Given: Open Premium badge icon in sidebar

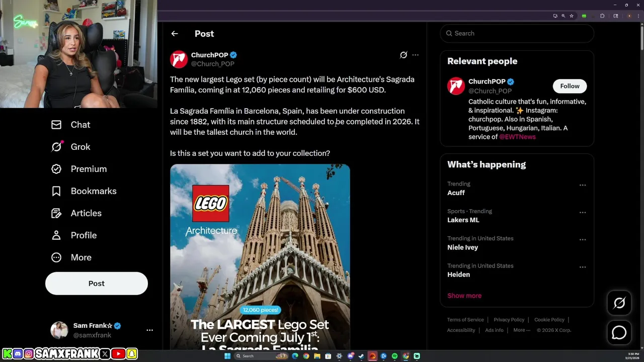Looking at the screenshot, I should click(56, 169).
